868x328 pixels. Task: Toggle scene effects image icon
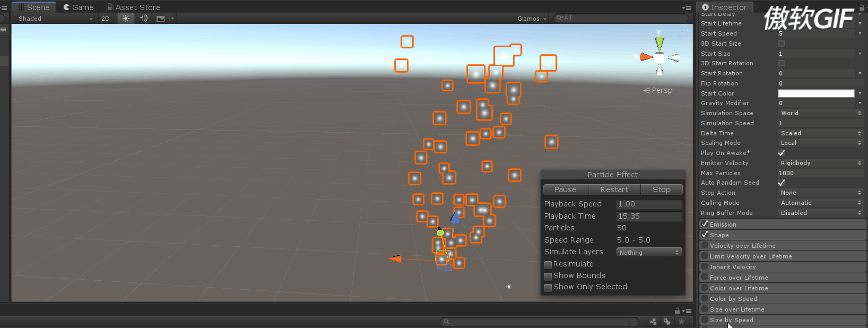tap(160, 18)
